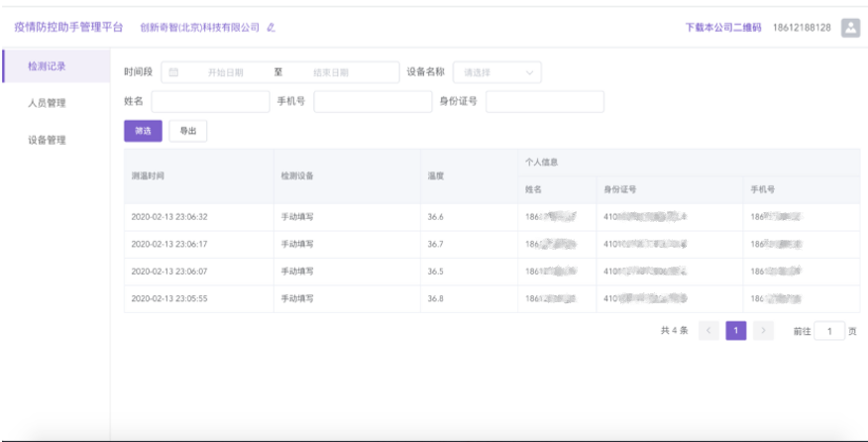Focus the 手机号 phone input field

(x=373, y=101)
